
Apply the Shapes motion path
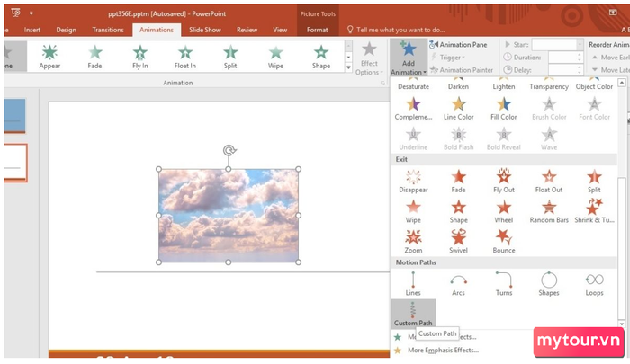point(549,284)
